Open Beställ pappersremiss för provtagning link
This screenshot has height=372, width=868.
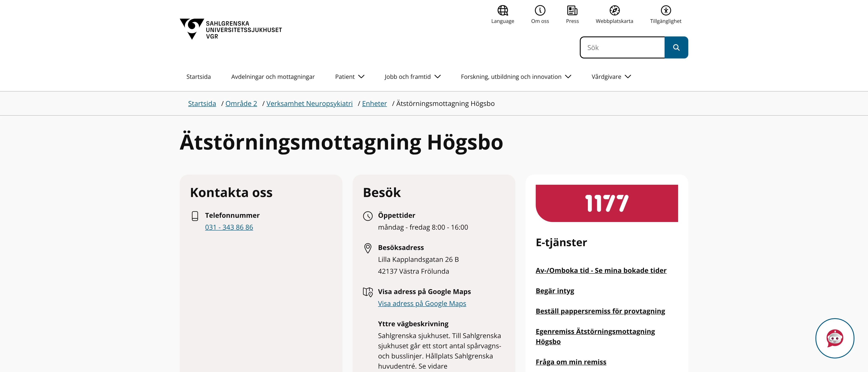coord(600,311)
